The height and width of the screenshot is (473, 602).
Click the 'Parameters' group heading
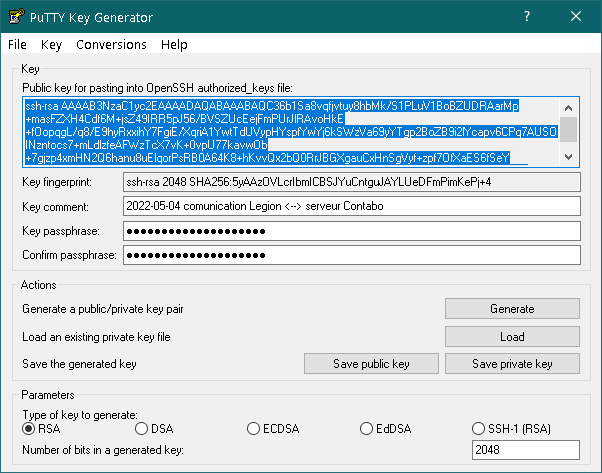tap(48, 395)
